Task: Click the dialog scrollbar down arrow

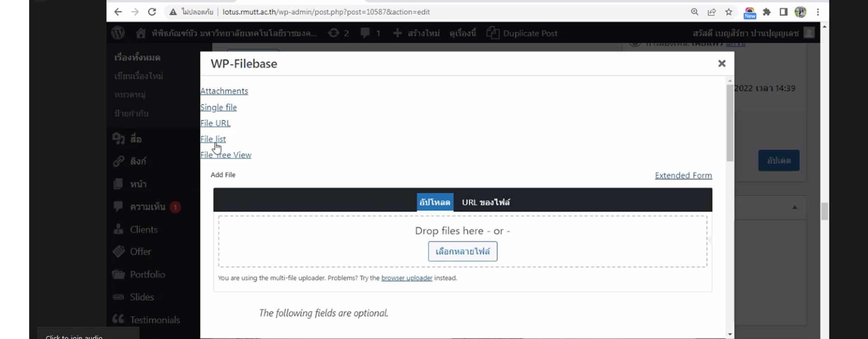Action: (x=730, y=334)
